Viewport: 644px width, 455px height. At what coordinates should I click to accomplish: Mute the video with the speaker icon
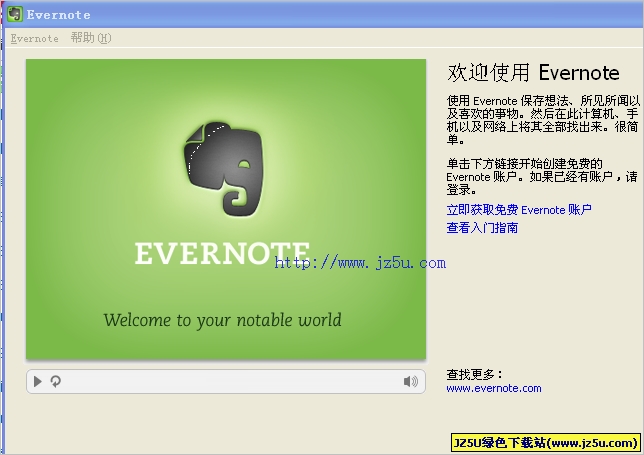pos(410,381)
